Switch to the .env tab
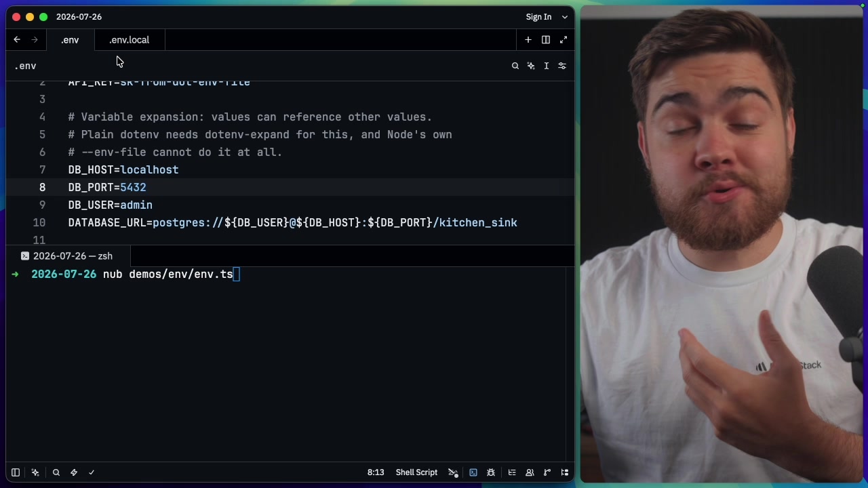 click(70, 40)
